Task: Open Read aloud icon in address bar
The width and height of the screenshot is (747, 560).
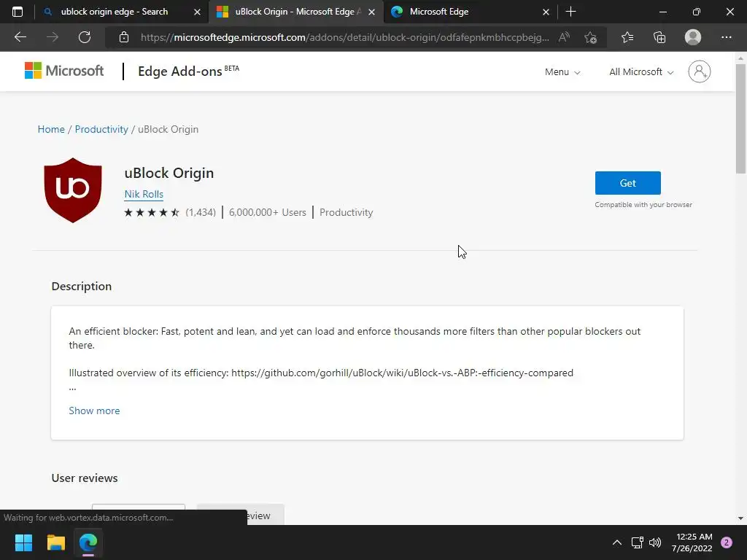Action: tap(564, 37)
